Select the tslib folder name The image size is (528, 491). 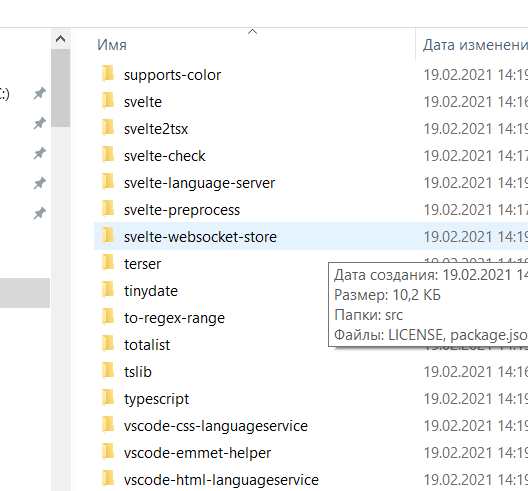tap(138, 372)
